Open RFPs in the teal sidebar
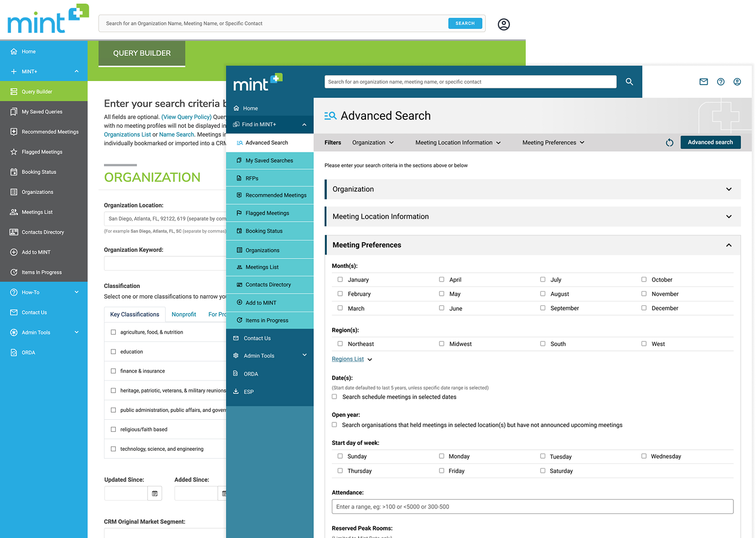This screenshot has height=538, width=756. tap(252, 179)
